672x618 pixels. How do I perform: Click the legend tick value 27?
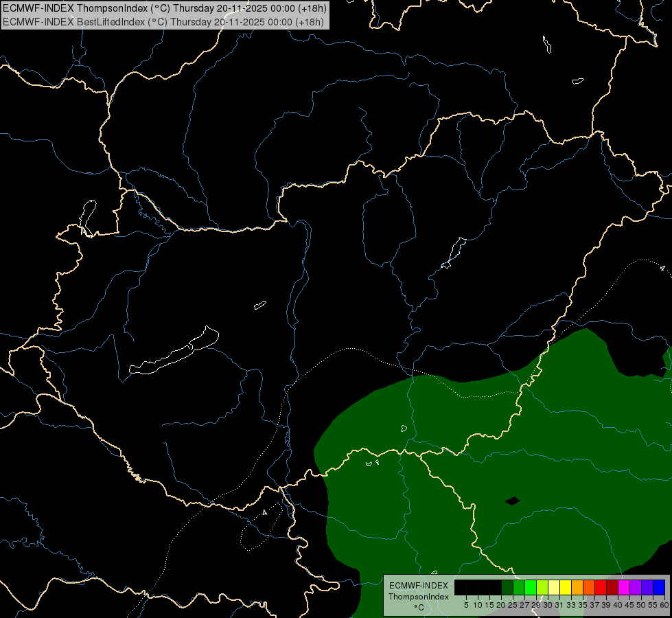click(x=524, y=605)
